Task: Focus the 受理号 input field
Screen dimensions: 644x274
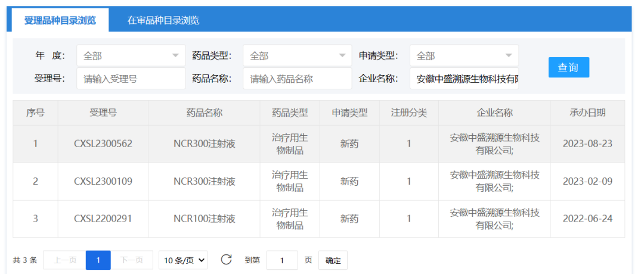Action: (131, 78)
